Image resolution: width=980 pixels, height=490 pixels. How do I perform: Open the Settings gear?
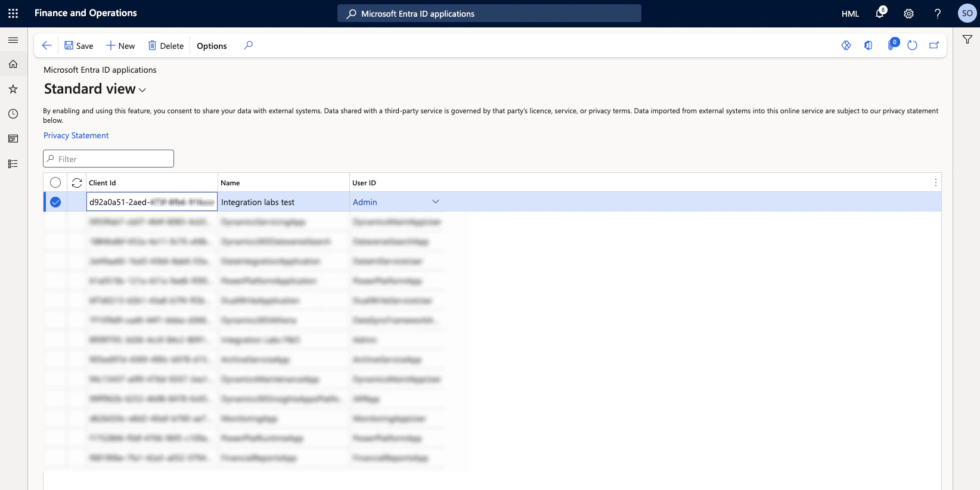pyautogui.click(x=908, y=14)
